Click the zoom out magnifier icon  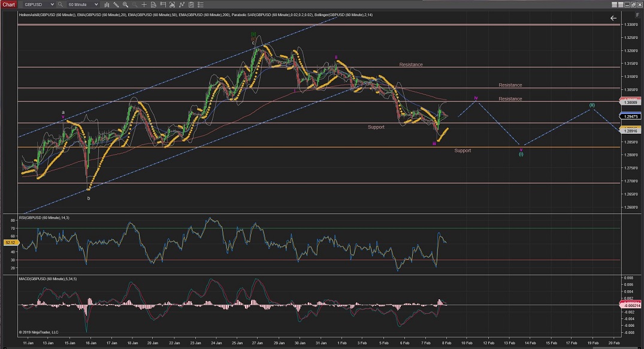click(135, 5)
